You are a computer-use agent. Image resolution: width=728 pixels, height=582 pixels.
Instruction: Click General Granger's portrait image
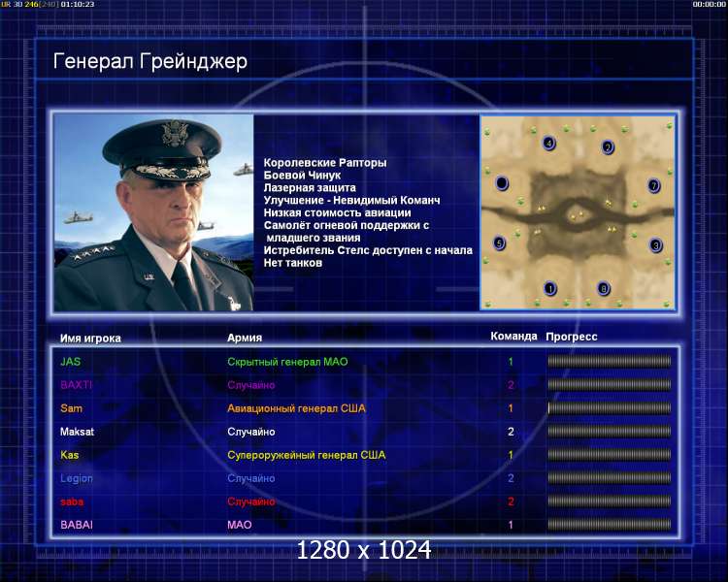(x=153, y=212)
